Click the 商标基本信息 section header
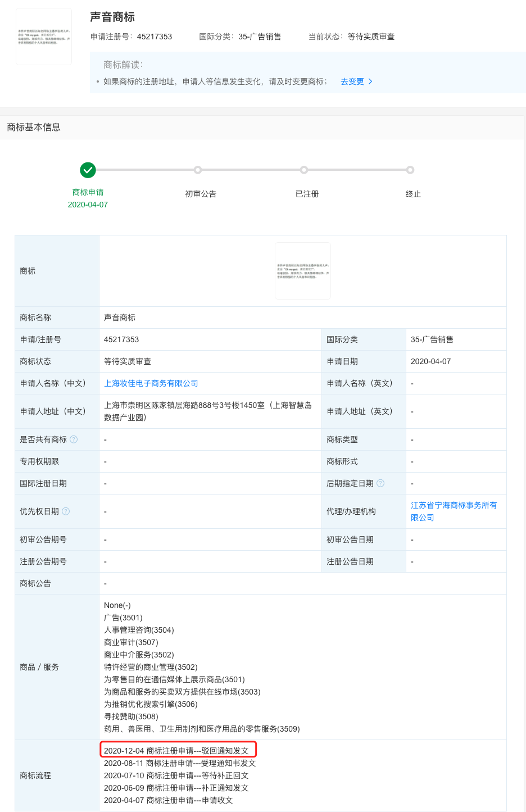Screen dimensions: 526x812 coord(34,128)
